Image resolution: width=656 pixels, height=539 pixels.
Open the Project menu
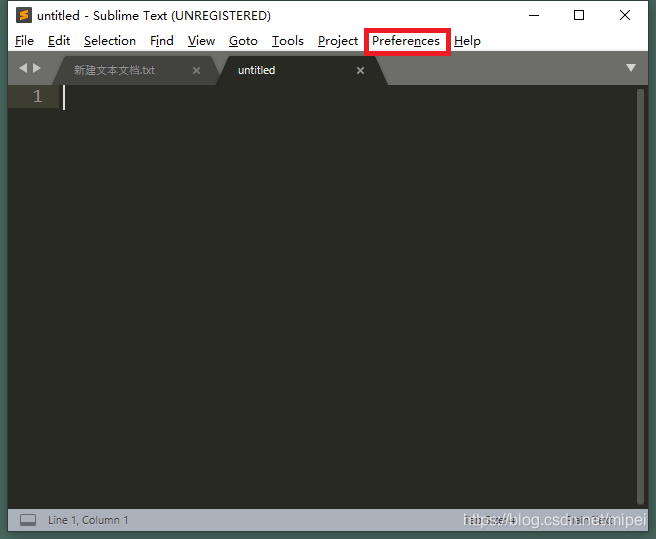point(338,41)
